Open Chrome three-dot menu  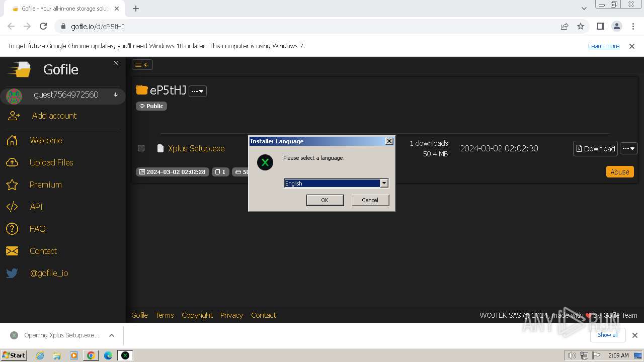[633, 26]
